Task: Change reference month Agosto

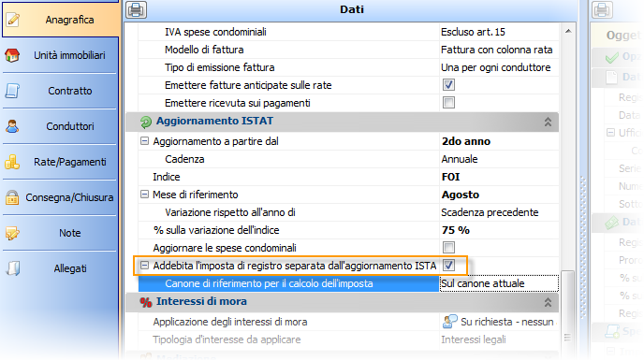Action: pos(499,195)
